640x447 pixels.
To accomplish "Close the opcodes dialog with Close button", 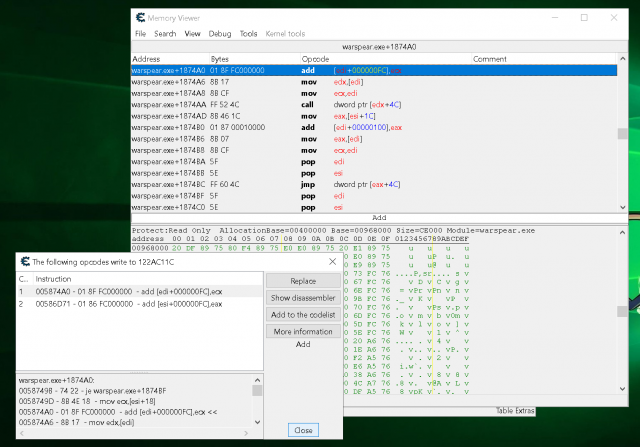I will click(x=302, y=430).
